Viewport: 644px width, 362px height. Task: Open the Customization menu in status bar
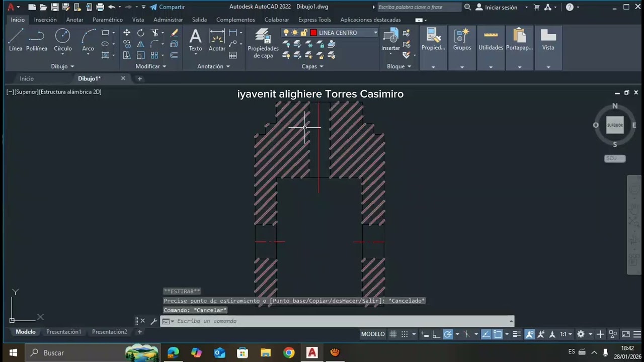point(637,334)
